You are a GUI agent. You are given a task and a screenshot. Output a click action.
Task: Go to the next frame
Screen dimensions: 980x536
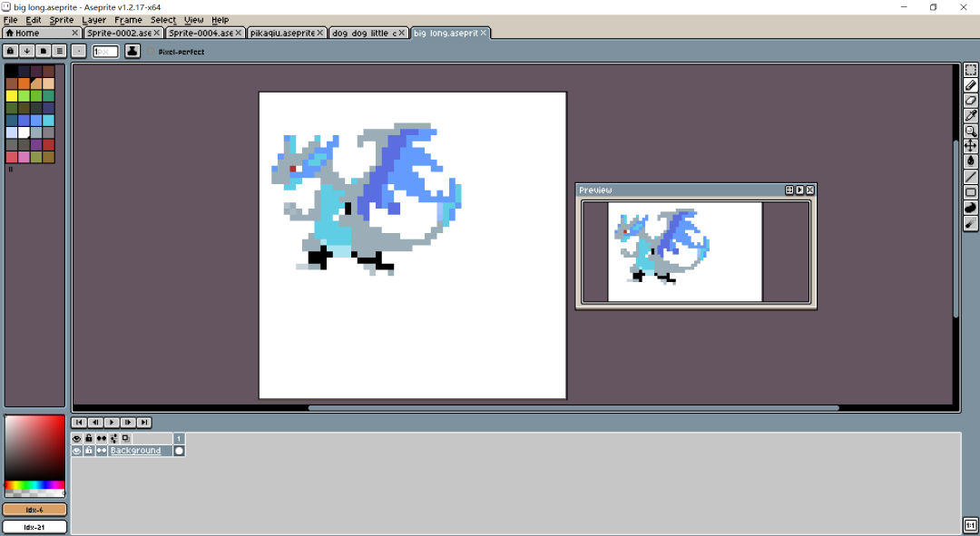coord(128,423)
